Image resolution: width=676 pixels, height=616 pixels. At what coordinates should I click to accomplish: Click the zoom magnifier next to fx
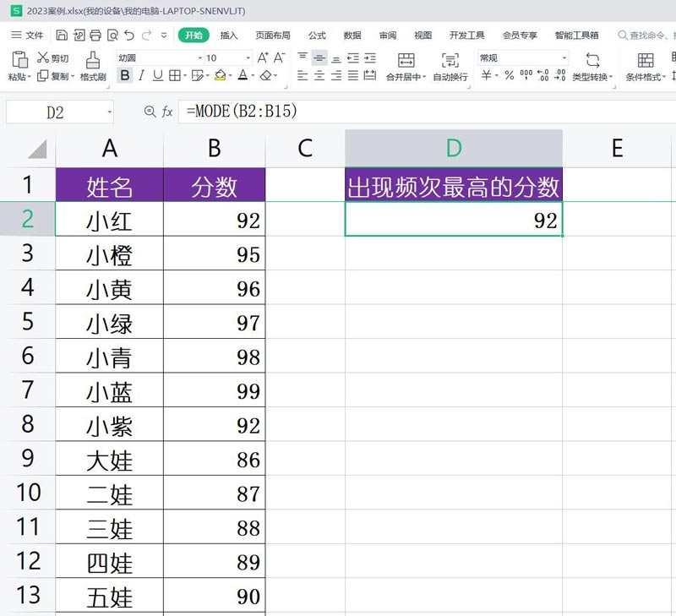150,112
